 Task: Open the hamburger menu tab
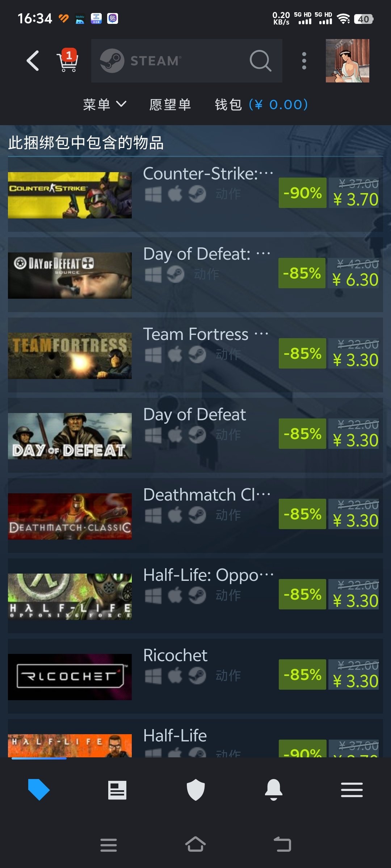tap(352, 790)
